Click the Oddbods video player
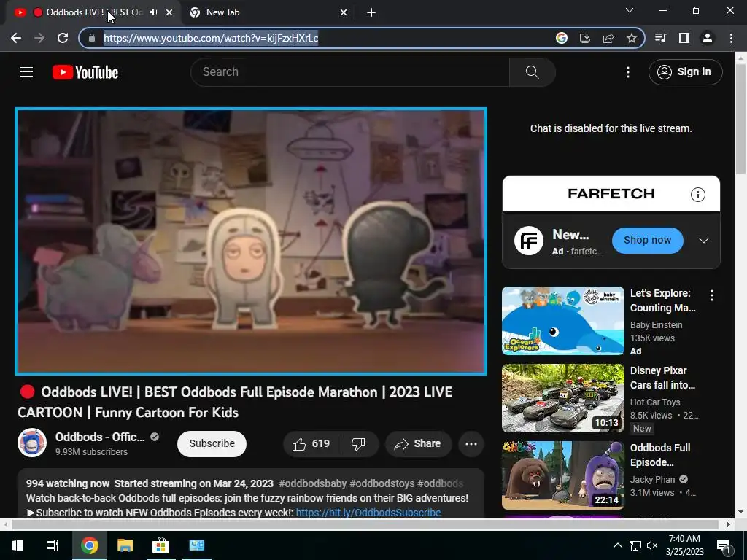Image resolution: width=747 pixels, height=560 pixels. 251,241
